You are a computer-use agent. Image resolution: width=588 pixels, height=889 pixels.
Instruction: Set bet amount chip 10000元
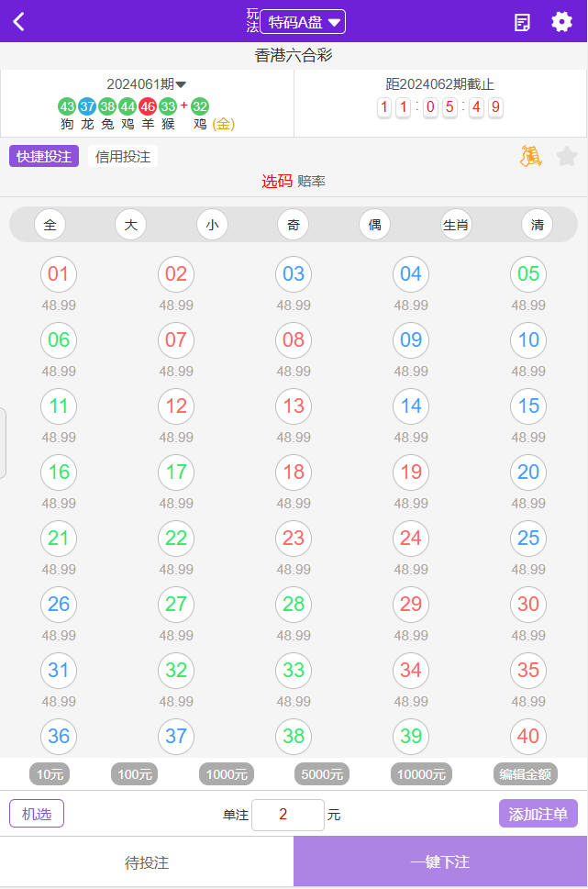click(x=421, y=774)
